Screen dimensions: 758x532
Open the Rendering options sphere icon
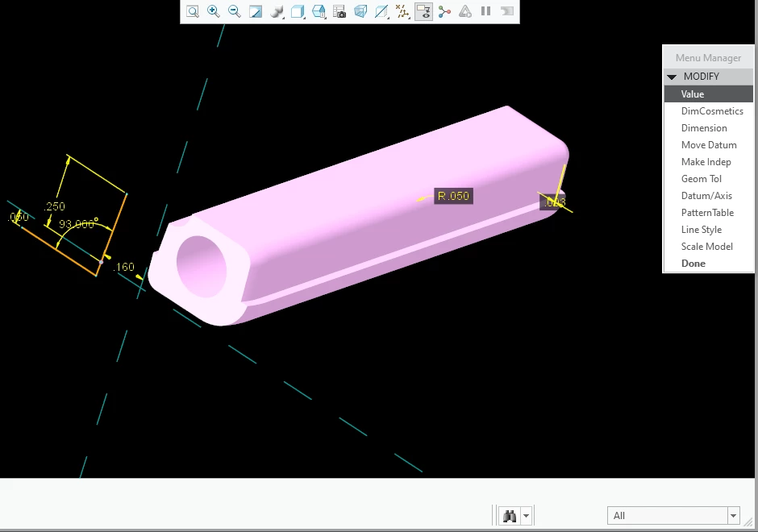pyautogui.click(x=277, y=11)
